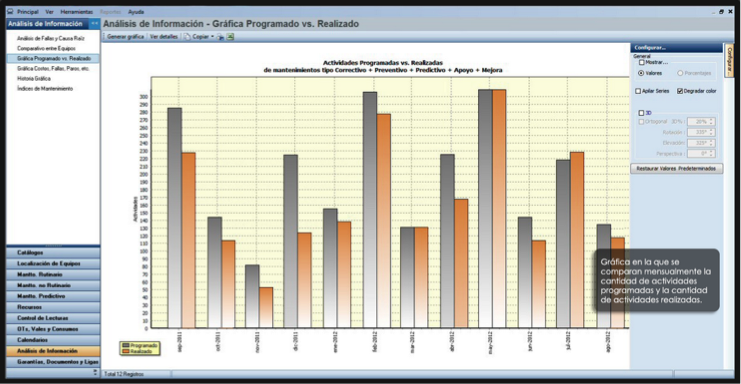Export the chart with the Excel icon

[x=230, y=37]
